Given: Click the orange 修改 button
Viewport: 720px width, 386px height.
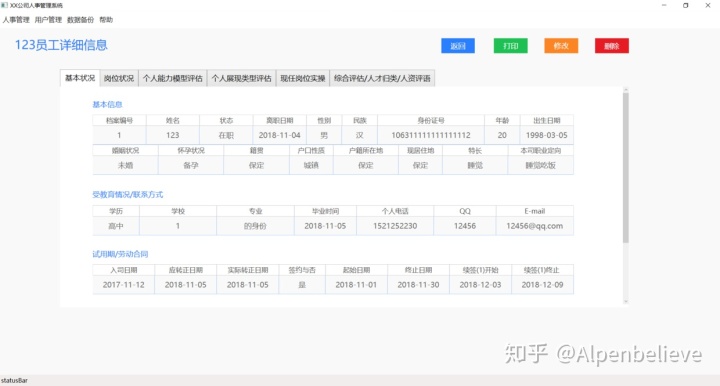Looking at the screenshot, I should [x=561, y=46].
